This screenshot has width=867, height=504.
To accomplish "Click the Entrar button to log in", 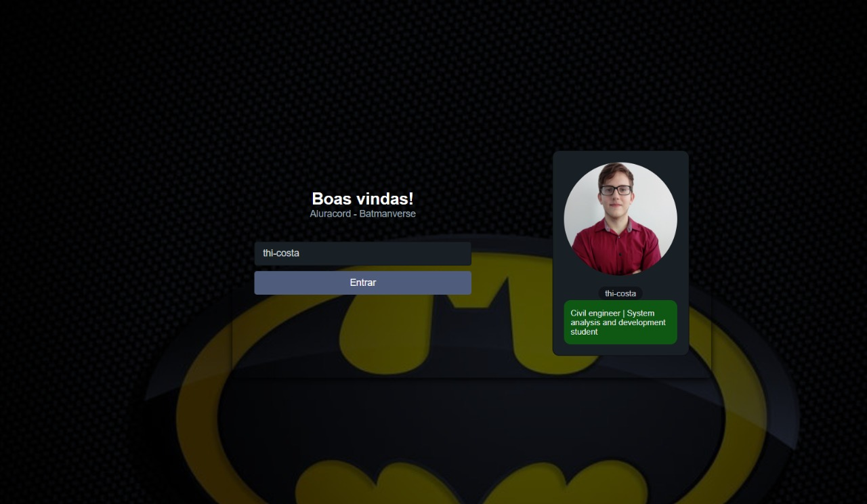I will [362, 282].
